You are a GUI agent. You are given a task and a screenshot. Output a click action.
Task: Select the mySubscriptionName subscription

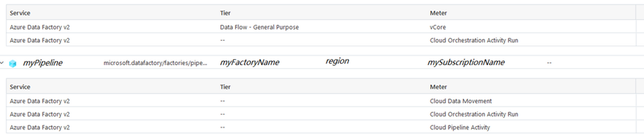(x=466, y=62)
